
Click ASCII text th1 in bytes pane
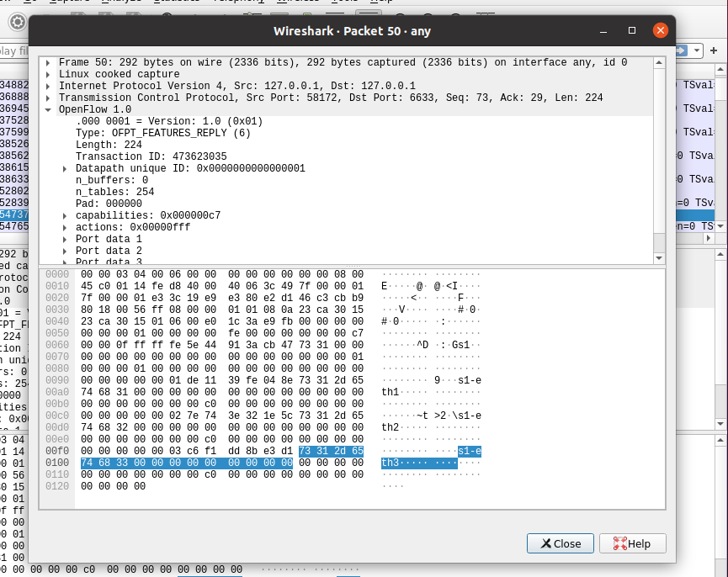391,392
